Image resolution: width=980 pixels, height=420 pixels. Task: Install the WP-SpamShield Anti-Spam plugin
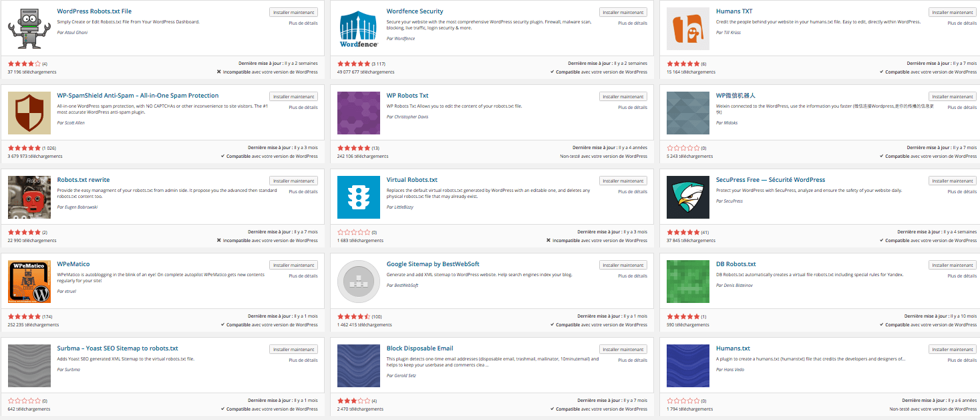293,96
